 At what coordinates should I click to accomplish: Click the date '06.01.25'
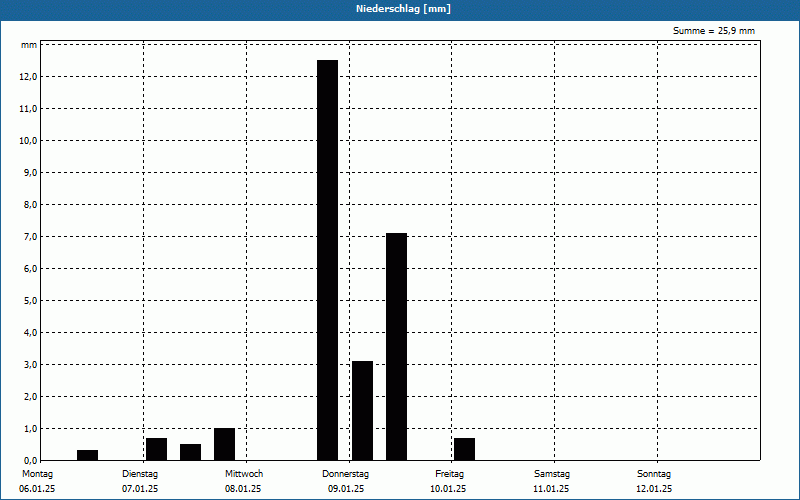(x=37, y=489)
